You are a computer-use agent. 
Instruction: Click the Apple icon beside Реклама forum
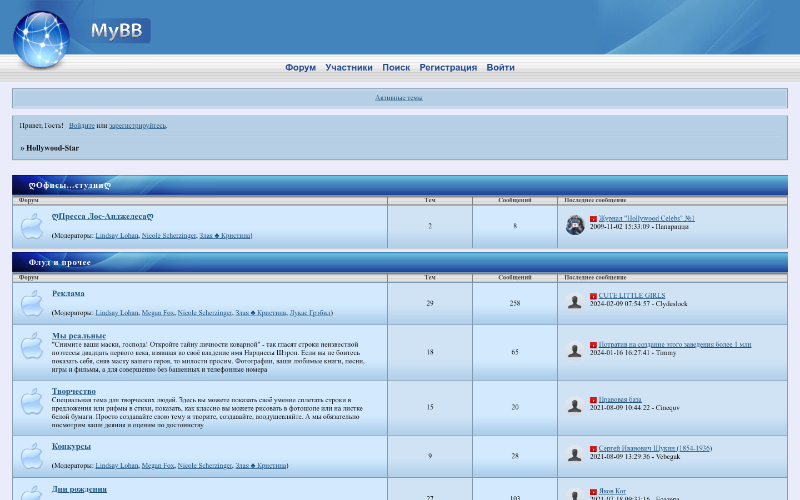[x=32, y=303]
